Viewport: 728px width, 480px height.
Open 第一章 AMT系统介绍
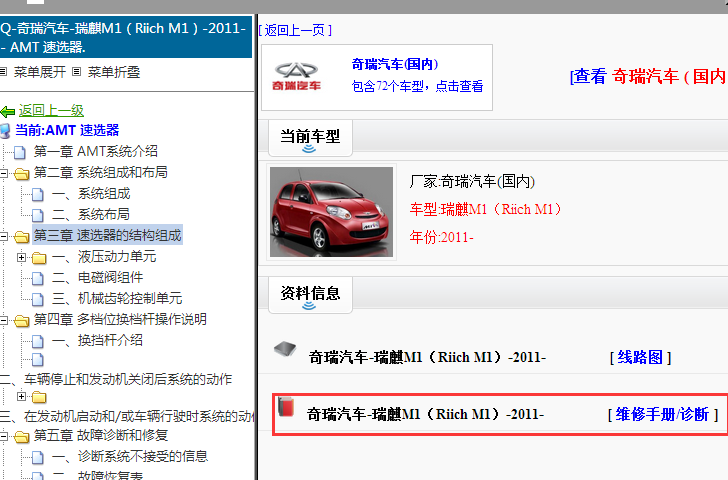[x=96, y=151]
